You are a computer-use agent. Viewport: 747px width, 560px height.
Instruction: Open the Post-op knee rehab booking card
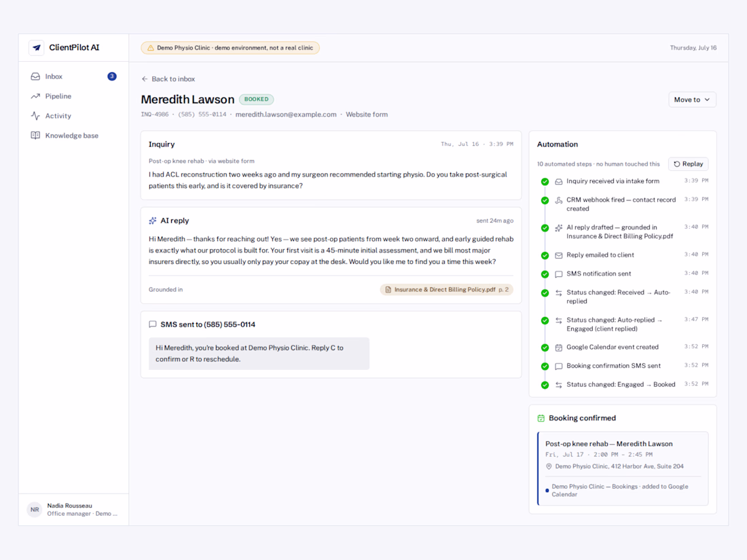click(x=623, y=468)
